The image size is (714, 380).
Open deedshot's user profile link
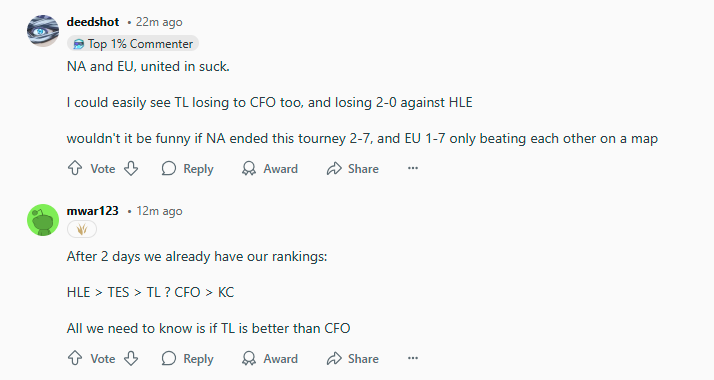(x=93, y=22)
